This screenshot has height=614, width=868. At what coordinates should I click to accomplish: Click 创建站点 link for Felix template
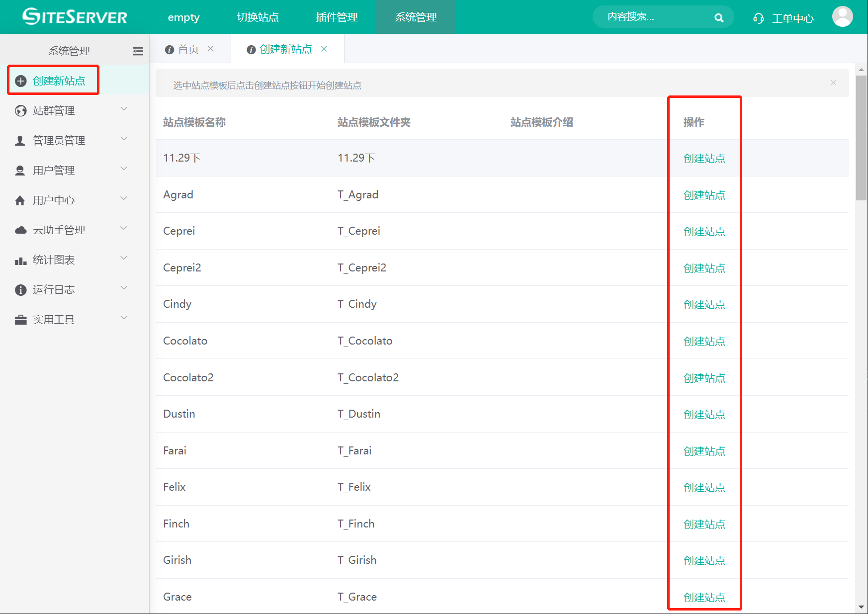[x=704, y=487]
